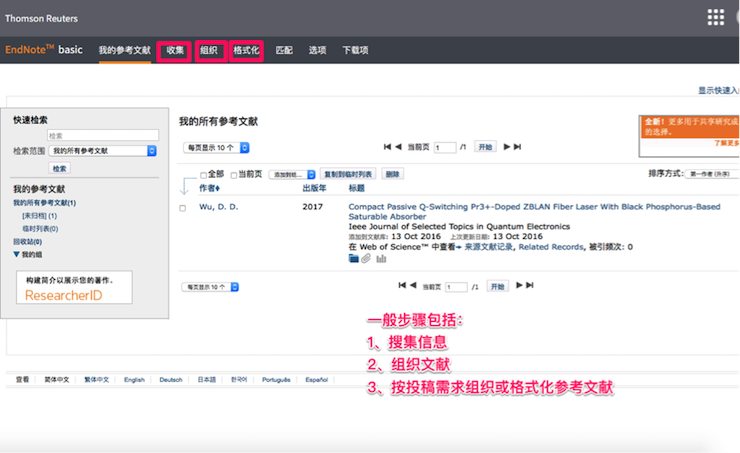Go to next page in top pager
This screenshot has height=453, width=740.
point(507,147)
